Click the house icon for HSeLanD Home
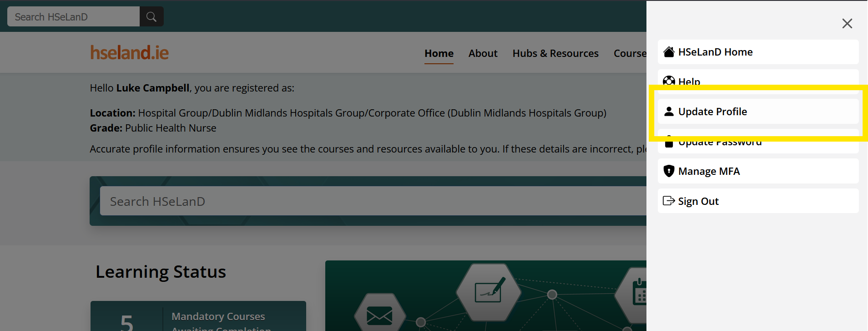 pyautogui.click(x=669, y=52)
